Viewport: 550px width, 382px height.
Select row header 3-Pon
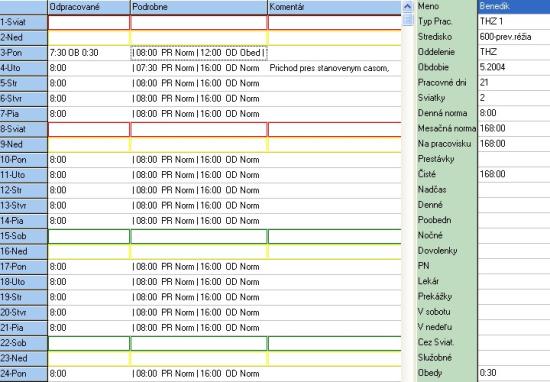(24, 53)
